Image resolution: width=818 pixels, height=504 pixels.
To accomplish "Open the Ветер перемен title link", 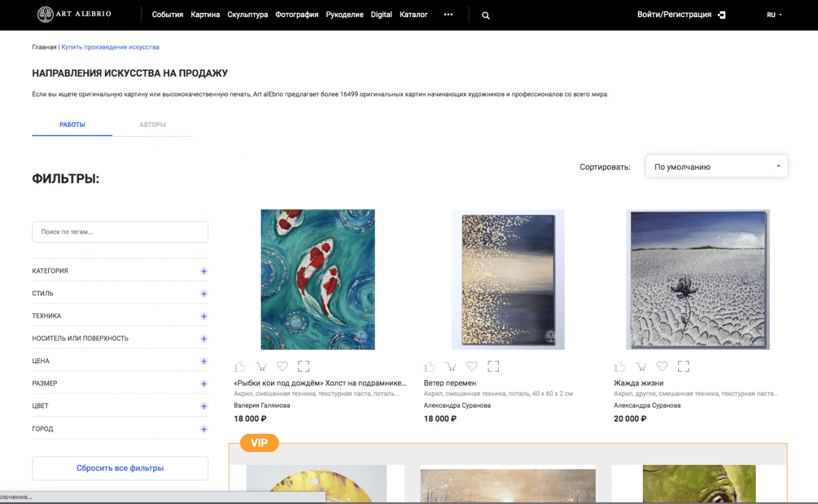I will pyautogui.click(x=450, y=383).
